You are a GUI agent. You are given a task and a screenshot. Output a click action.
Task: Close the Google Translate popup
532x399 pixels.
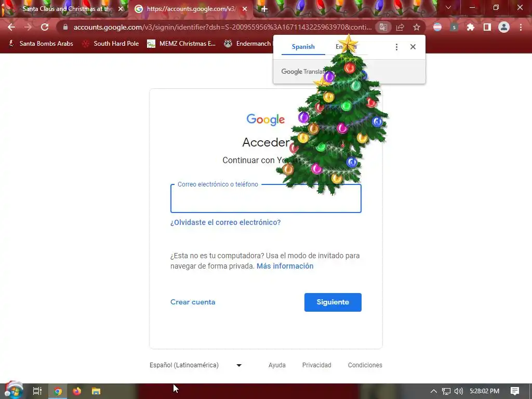413,47
